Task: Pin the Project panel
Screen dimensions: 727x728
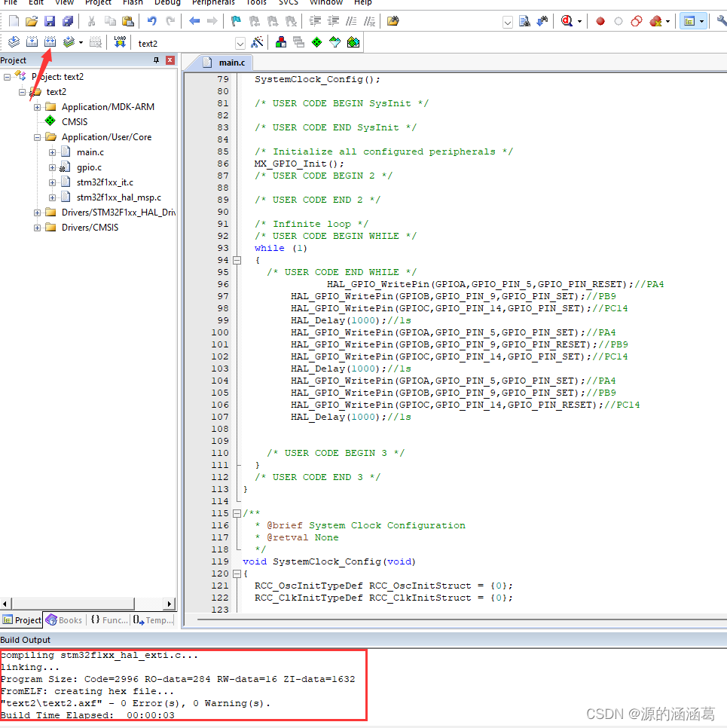Action: click(157, 60)
